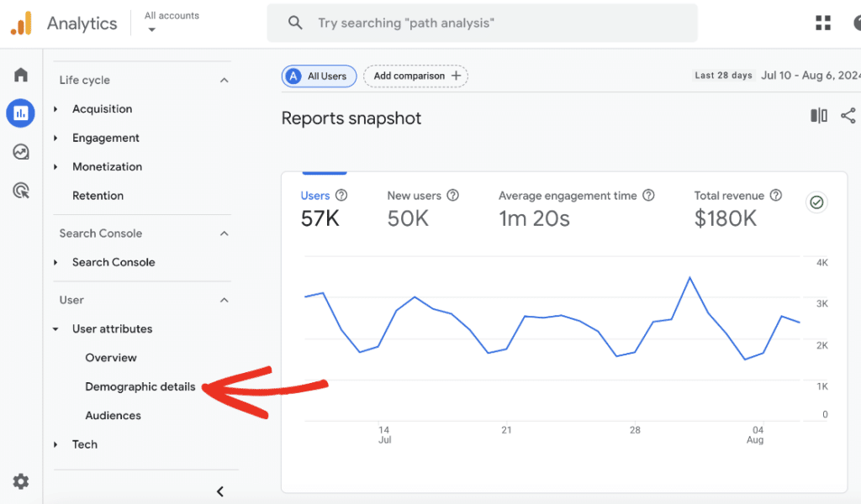The width and height of the screenshot is (861, 504).
Task: Select the Reports icon in the sidebar
Action: coord(20,113)
